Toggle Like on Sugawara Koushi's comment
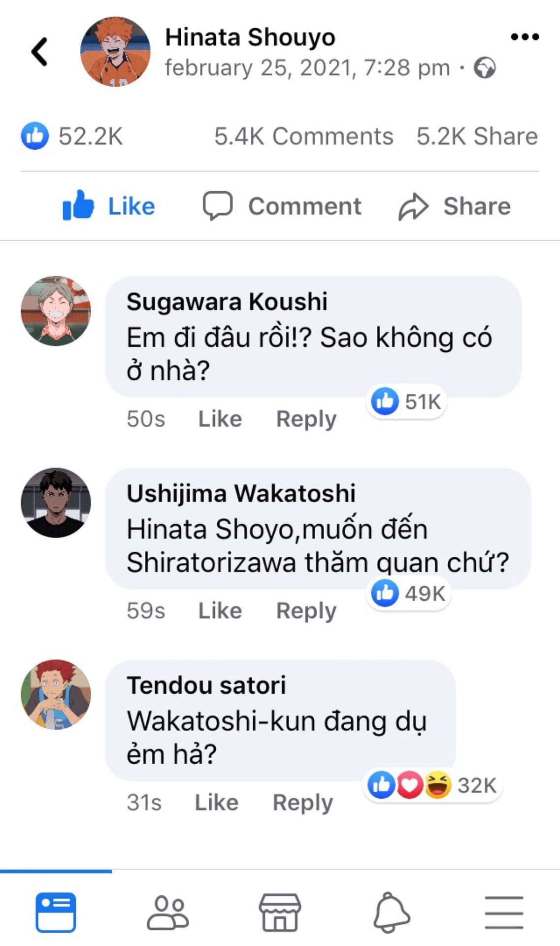This screenshot has height=946, width=560. tap(220, 419)
